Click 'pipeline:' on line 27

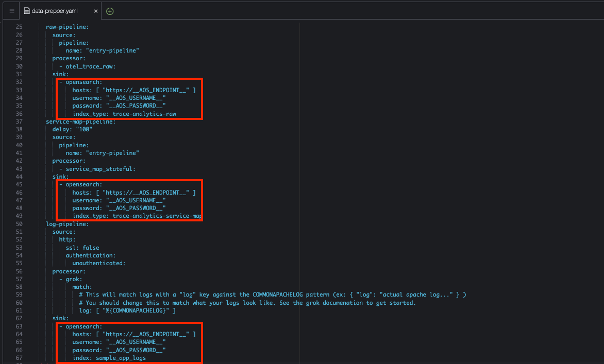point(74,43)
